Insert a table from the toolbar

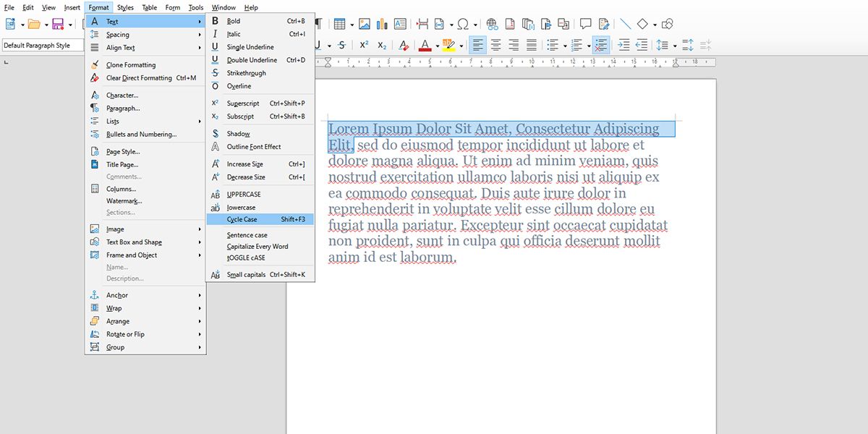pos(340,23)
